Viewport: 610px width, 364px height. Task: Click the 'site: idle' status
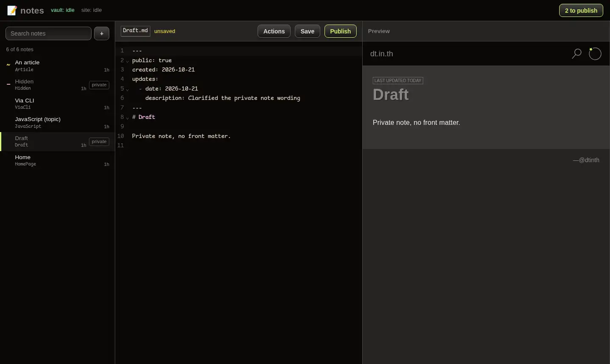point(91,10)
